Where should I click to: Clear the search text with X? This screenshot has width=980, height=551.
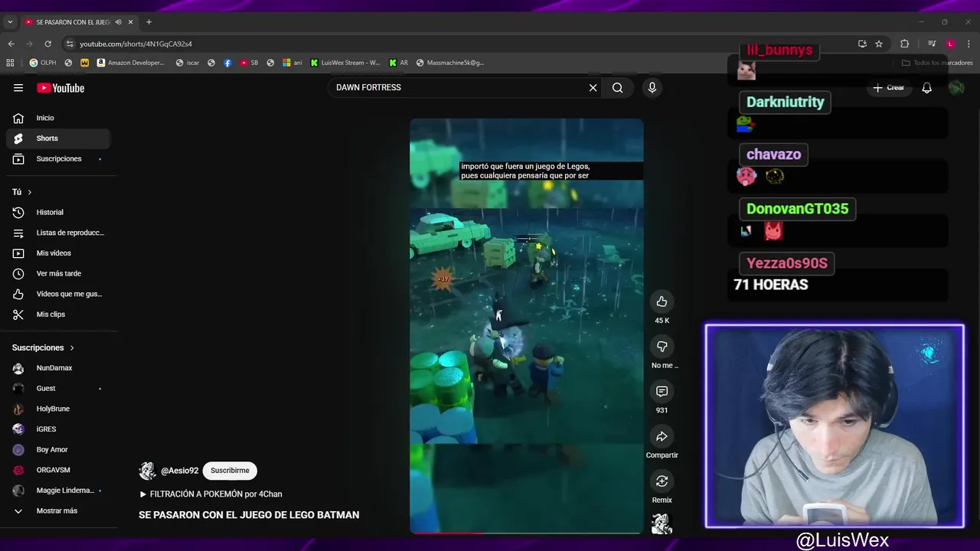tap(593, 87)
